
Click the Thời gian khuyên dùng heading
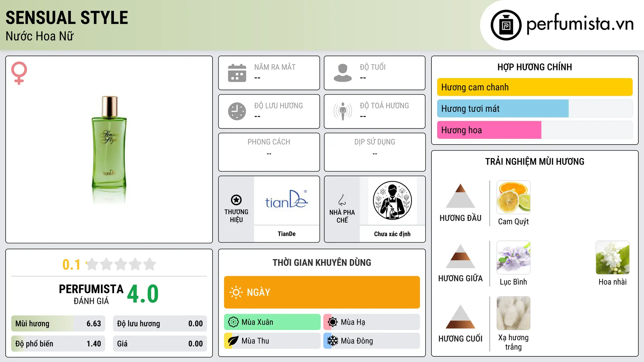[322, 263]
